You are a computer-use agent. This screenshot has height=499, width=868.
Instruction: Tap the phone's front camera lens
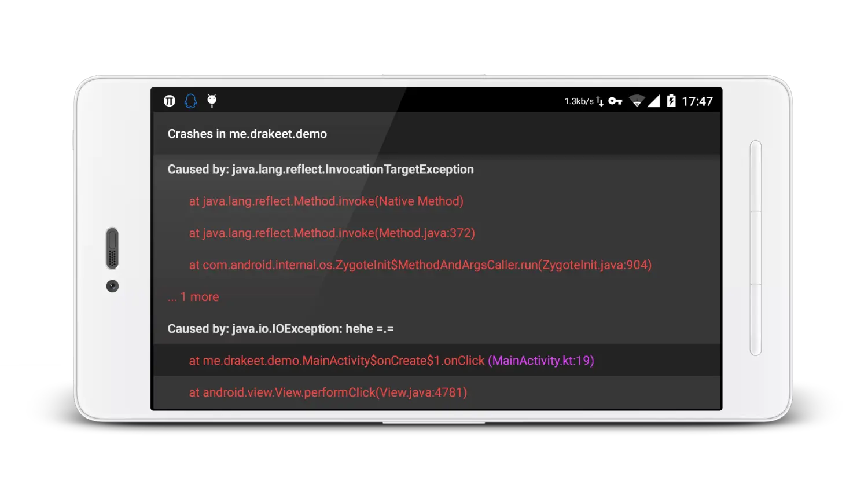pyautogui.click(x=112, y=286)
